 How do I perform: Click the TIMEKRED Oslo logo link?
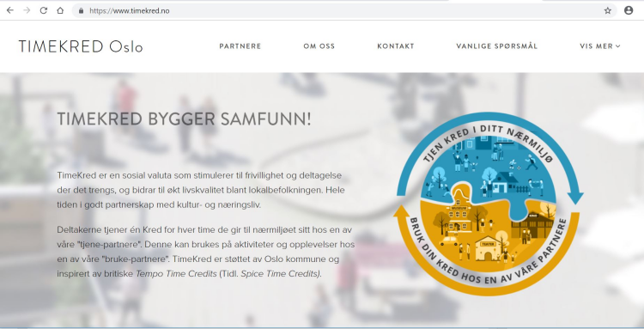coord(81,46)
